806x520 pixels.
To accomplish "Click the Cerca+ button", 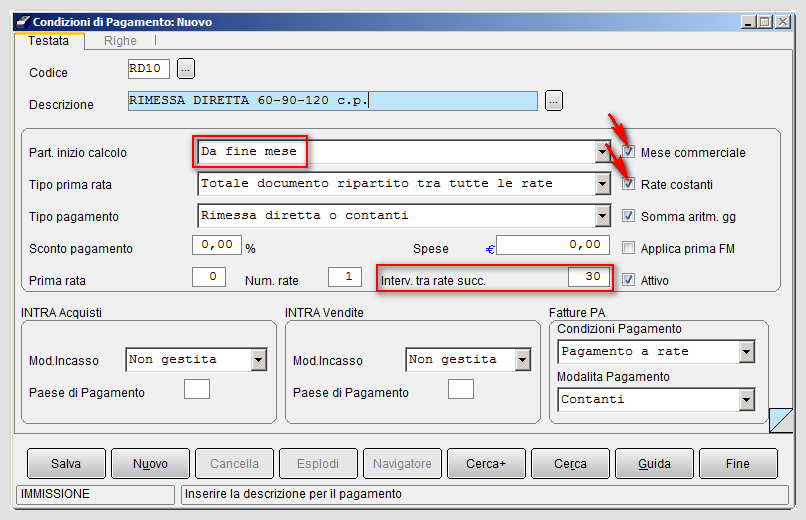I will (486, 463).
